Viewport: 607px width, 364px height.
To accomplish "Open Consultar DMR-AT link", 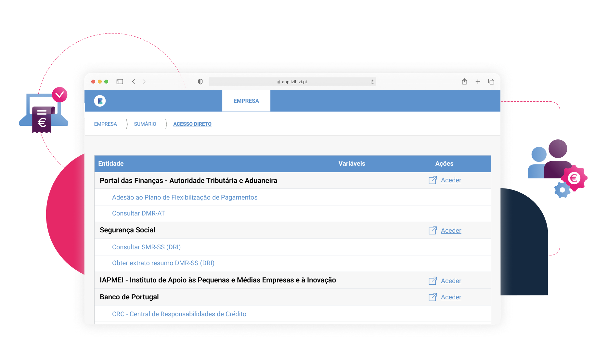I will point(138,213).
